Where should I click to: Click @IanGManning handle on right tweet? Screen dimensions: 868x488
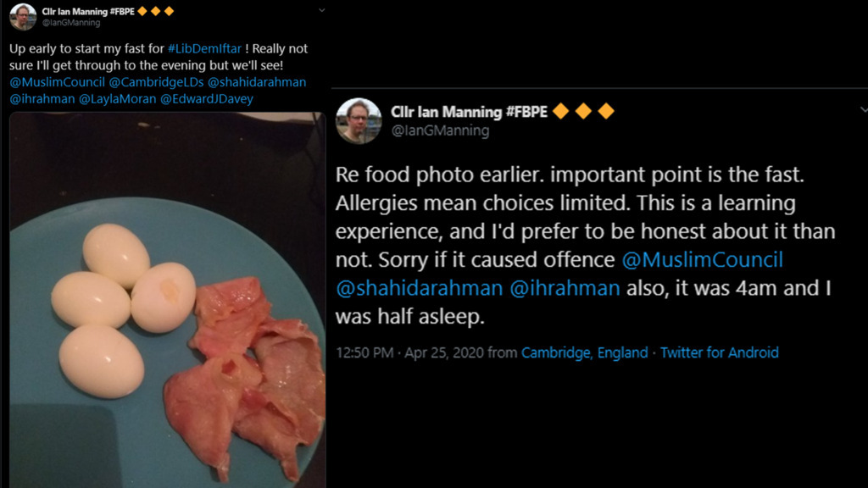[x=440, y=130]
